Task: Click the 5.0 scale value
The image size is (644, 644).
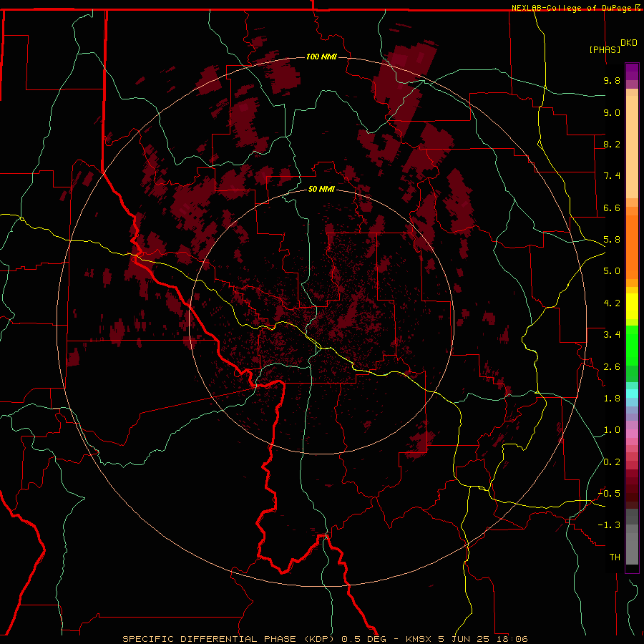Action: (612, 271)
